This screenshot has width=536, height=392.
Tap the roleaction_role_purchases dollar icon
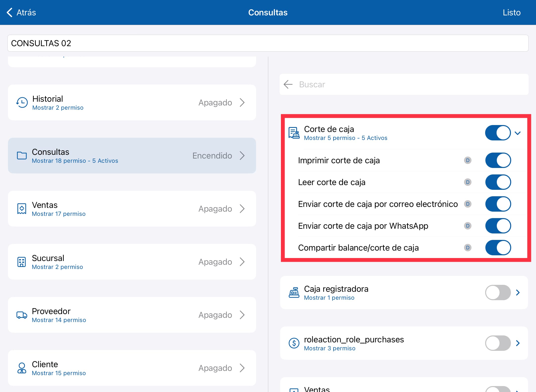click(x=294, y=343)
